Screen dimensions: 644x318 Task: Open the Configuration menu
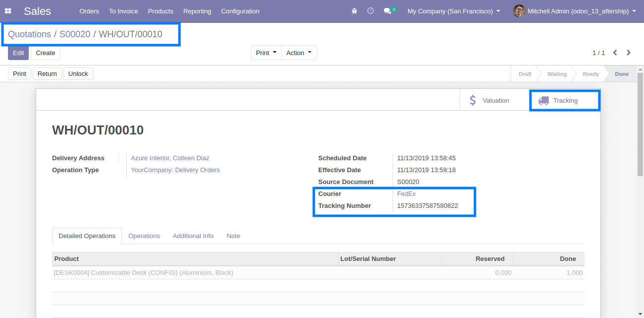(x=240, y=11)
